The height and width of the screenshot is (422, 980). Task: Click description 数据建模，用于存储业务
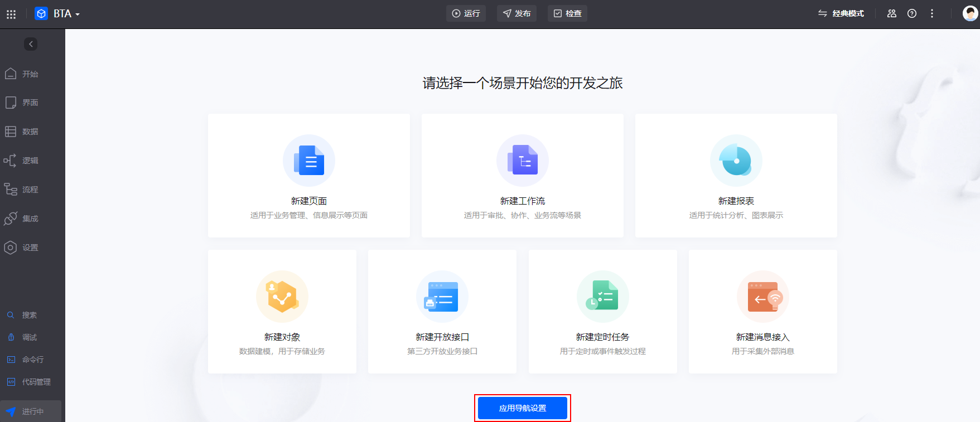[x=282, y=351]
